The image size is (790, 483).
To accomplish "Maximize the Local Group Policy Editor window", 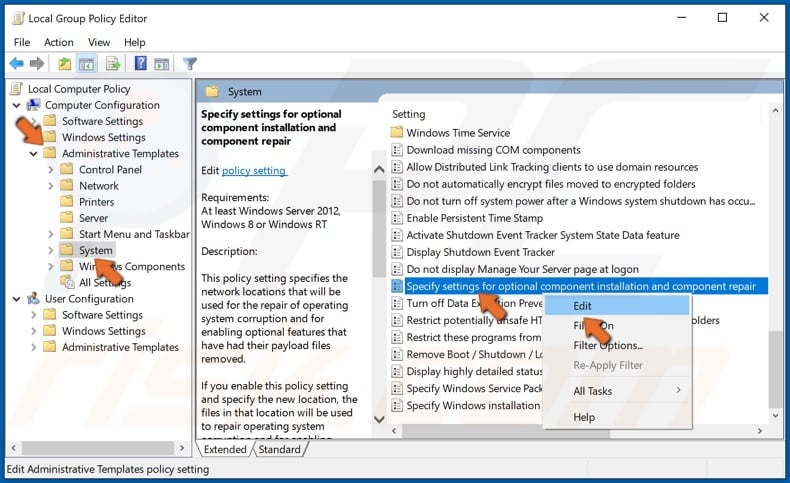I will [x=722, y=18].
